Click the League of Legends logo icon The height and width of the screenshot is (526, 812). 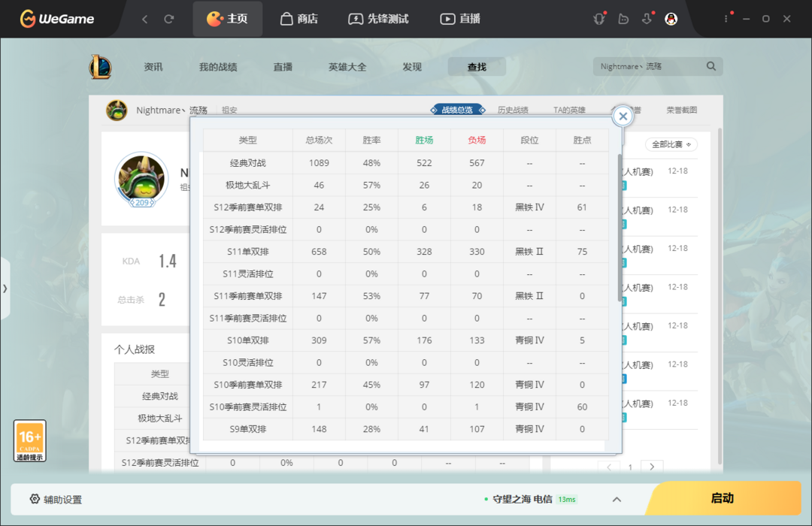101,67
